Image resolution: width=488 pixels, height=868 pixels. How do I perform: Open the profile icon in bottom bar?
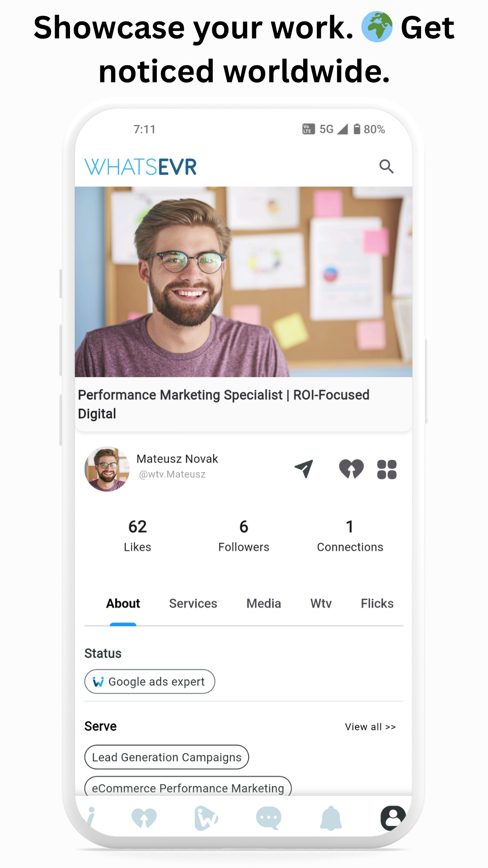(393, 818)
